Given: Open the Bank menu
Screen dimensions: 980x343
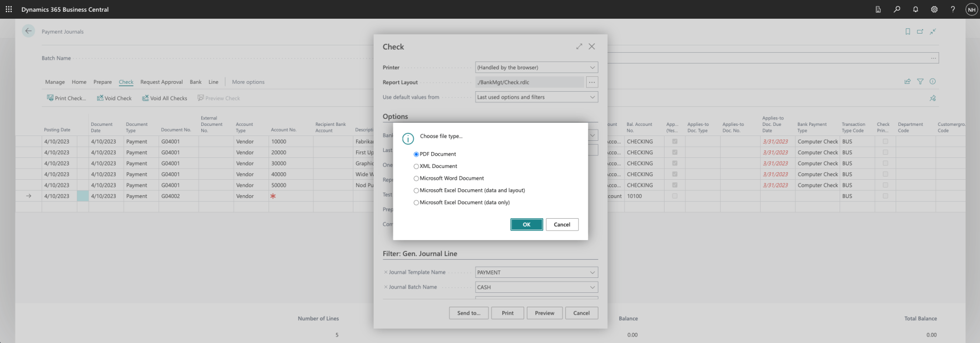Looking at the screenshot, I should click(x=196, y=82).
